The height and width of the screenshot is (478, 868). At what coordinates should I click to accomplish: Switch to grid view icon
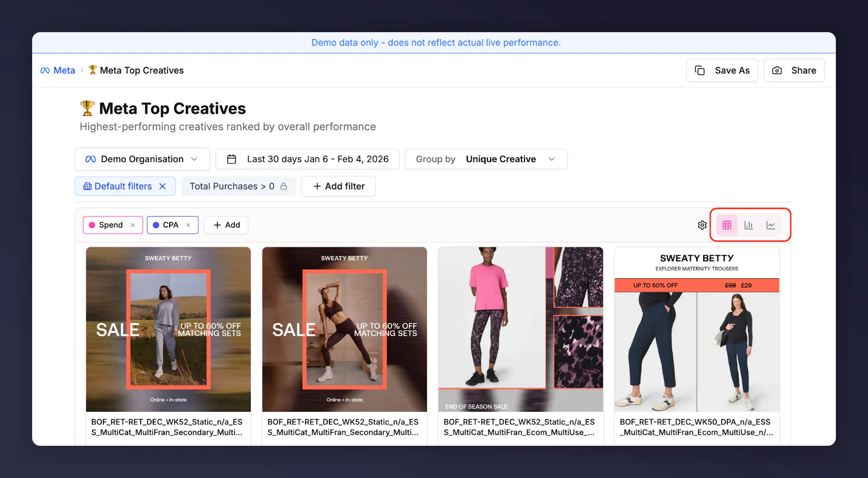click(727, 225)
